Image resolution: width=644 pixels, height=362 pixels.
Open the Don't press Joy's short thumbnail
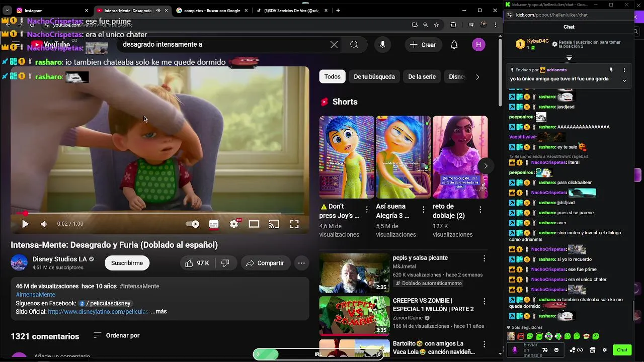pyautogui.click(x=347, y=157)
